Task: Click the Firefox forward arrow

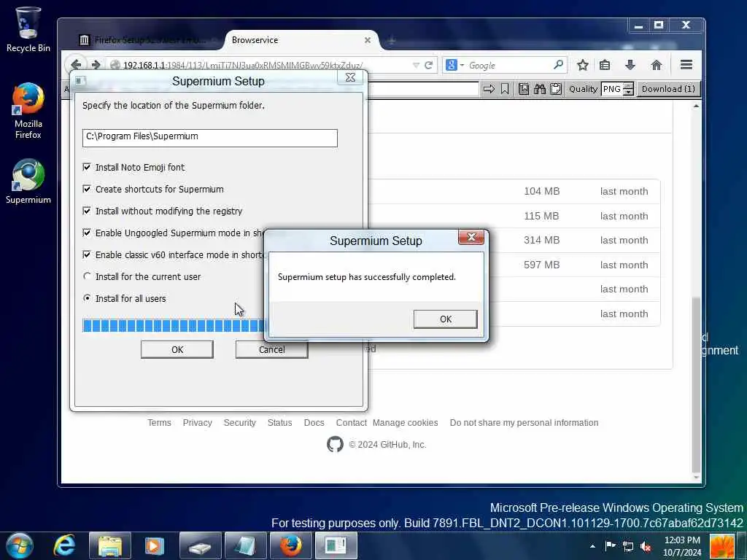Action: [x=96, y=65]
